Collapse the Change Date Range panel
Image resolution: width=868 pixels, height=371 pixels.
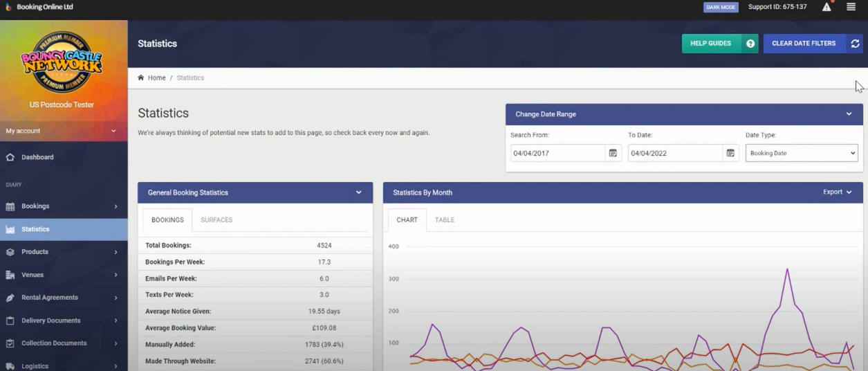849,114
